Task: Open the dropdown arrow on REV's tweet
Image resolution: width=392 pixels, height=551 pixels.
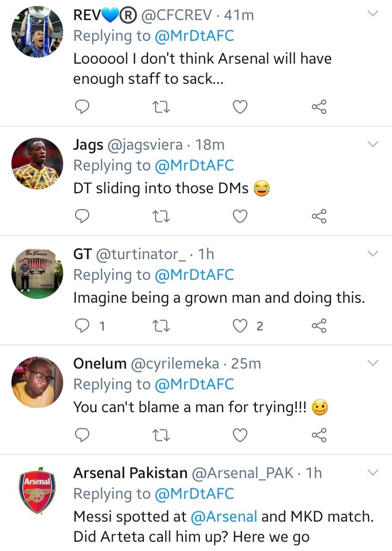Action: click(373, 14)
